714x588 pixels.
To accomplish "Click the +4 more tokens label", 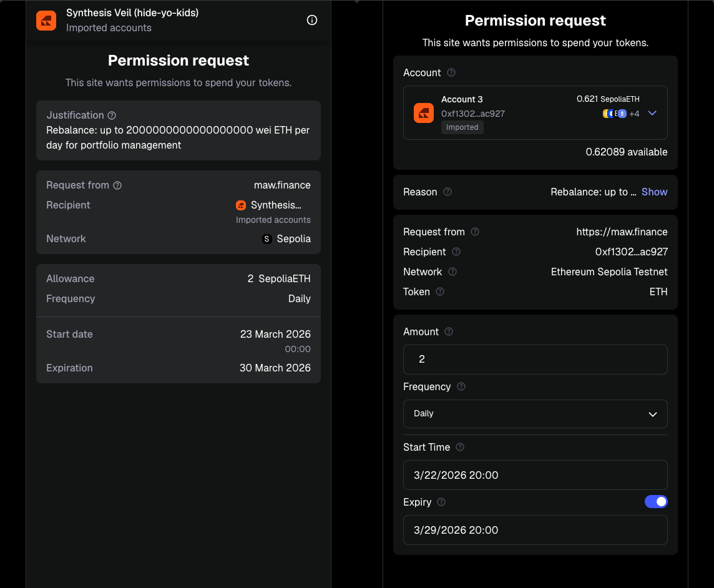I will [x=634, y=114].
